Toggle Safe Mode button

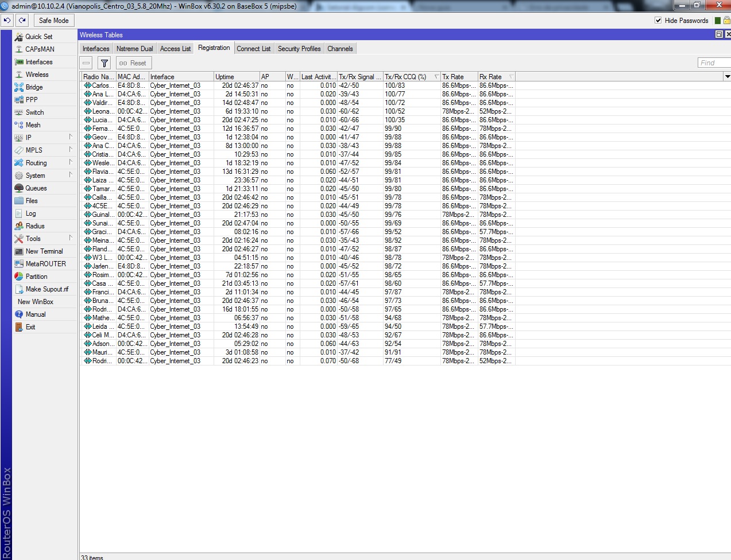[x=53, y=20]
